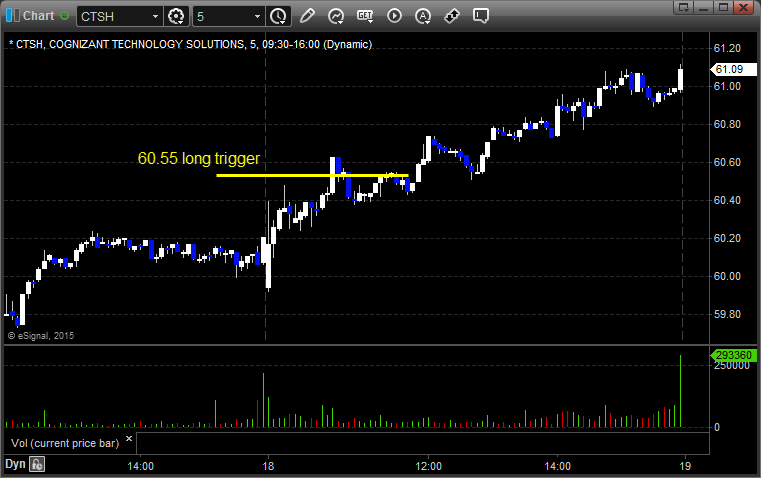Click the symbol settings gear icon
Image resolution: width=761 pixels, height=478 pixels.
point(177,16)
